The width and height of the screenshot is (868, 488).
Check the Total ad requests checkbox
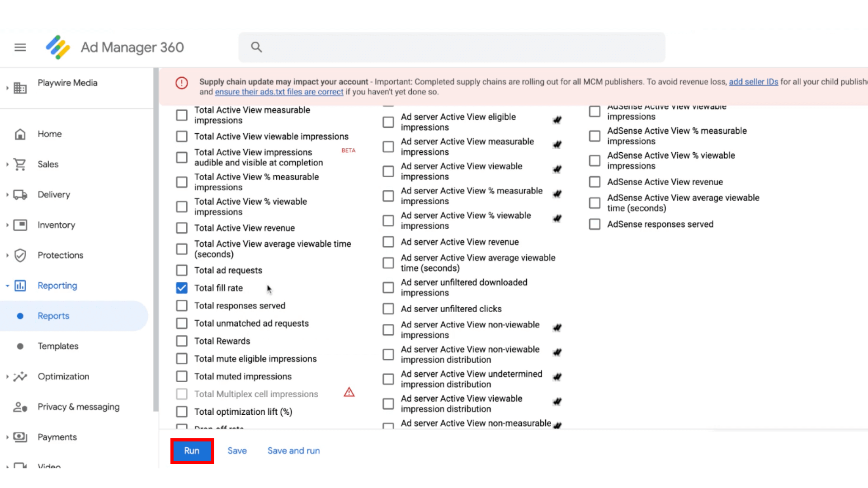(182, 270)
